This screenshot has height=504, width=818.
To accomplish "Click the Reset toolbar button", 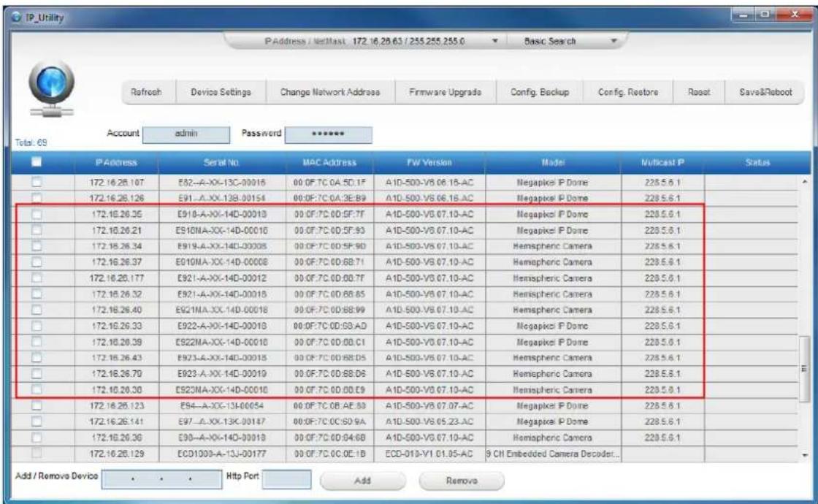I will (698, 92).
